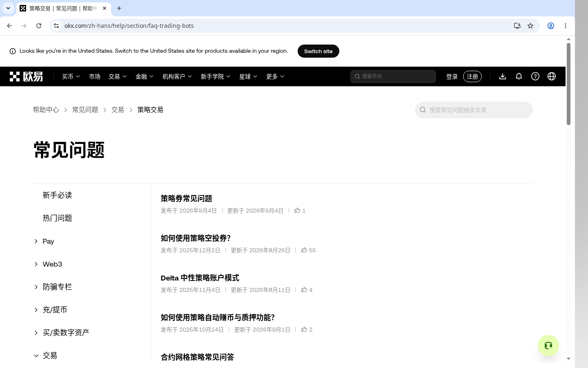This screenshot has width=588, height=368.
Task: Open the Chrome three-dot menu
Action: (566, 26)
